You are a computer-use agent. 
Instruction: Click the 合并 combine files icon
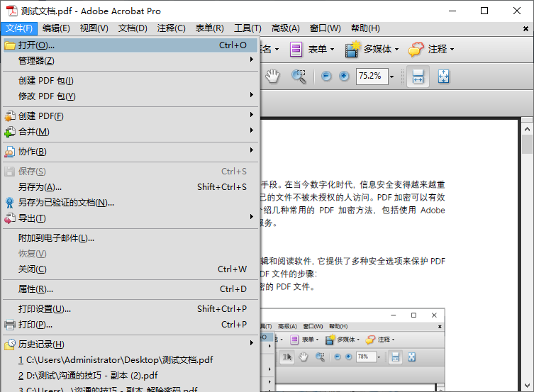click(x=10, y=132)
